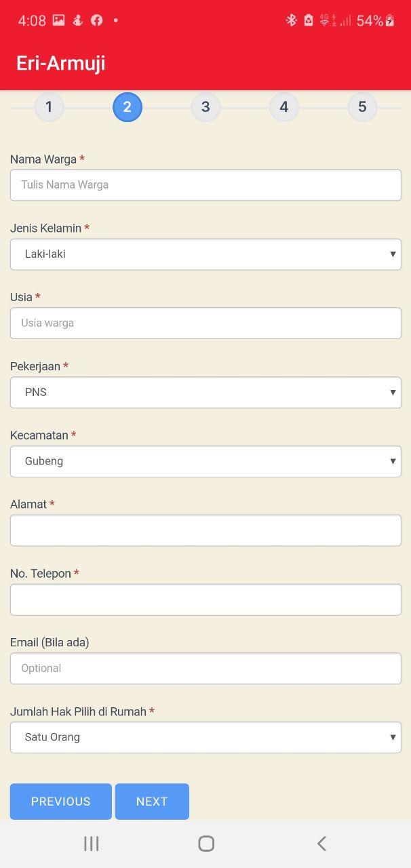The image size is (411, 868).
Task: Open the Kecamatan dropdown showing Gubeng
Action: point(206,461)
